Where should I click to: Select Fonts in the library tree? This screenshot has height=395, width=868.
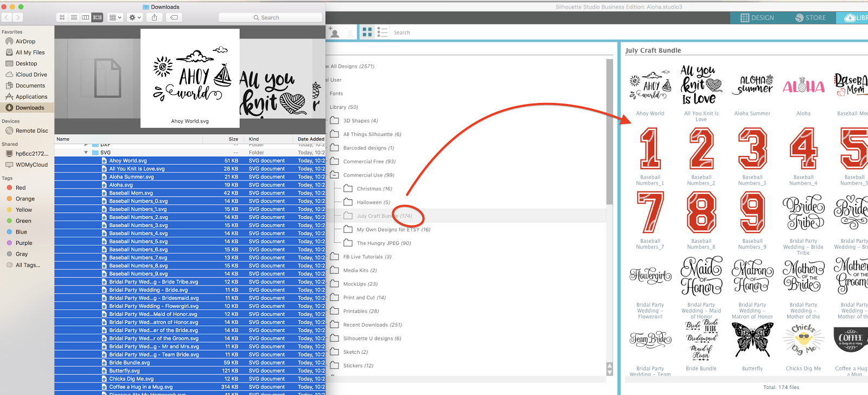pyautogui.click(x=336, y=94)
